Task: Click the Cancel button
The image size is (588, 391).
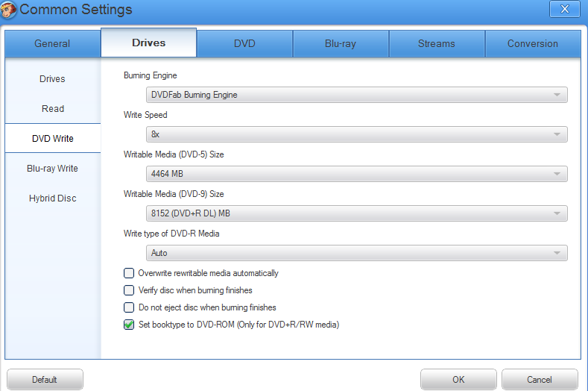Action: [x=540, y=379]
